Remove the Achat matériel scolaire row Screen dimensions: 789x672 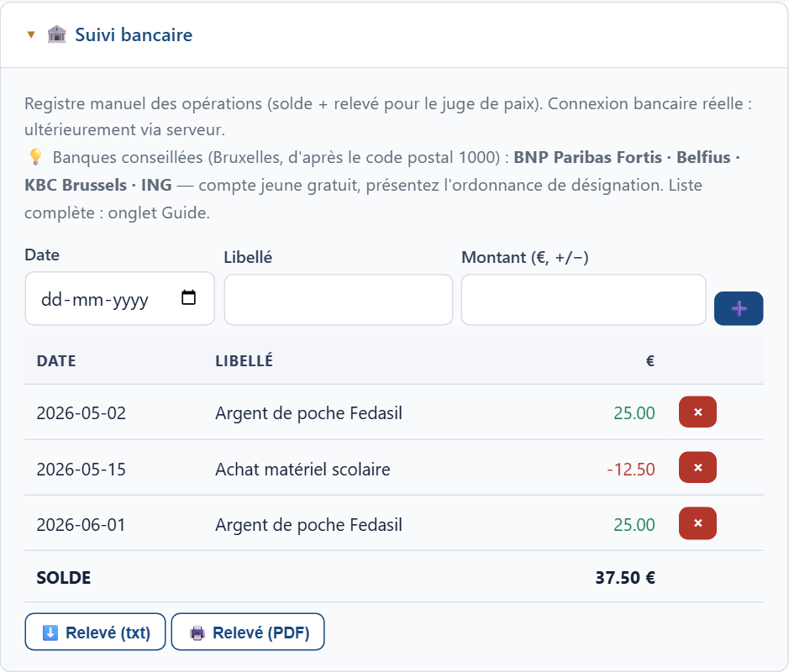[x=697, y=467]
